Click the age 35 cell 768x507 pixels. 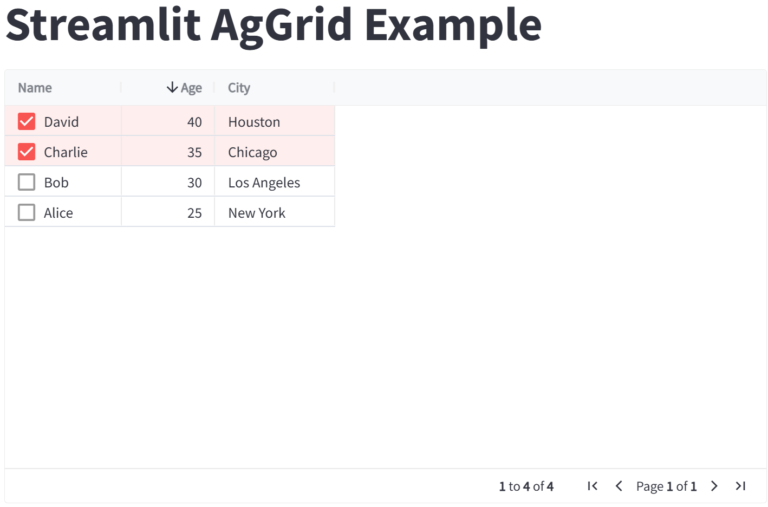click(x=168, y=152)
